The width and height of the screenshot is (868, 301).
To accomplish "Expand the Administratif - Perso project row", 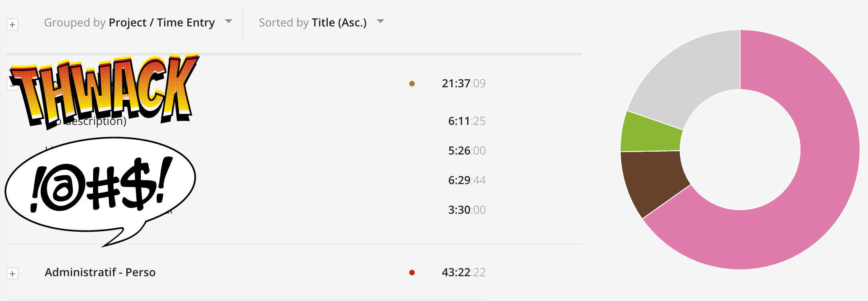I will click(12, 274).
